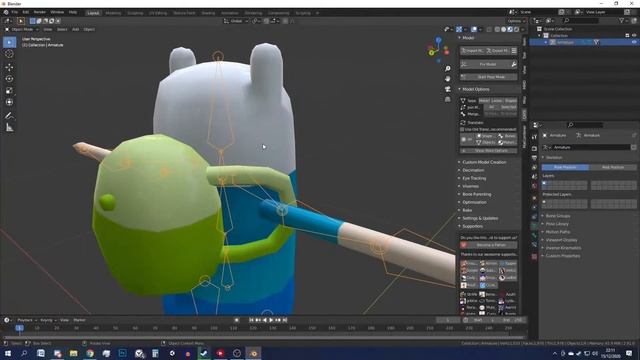Expand Bone Groups section
Image resolution: width=640 pixels, height=360 pixels.
coord(558,216)
